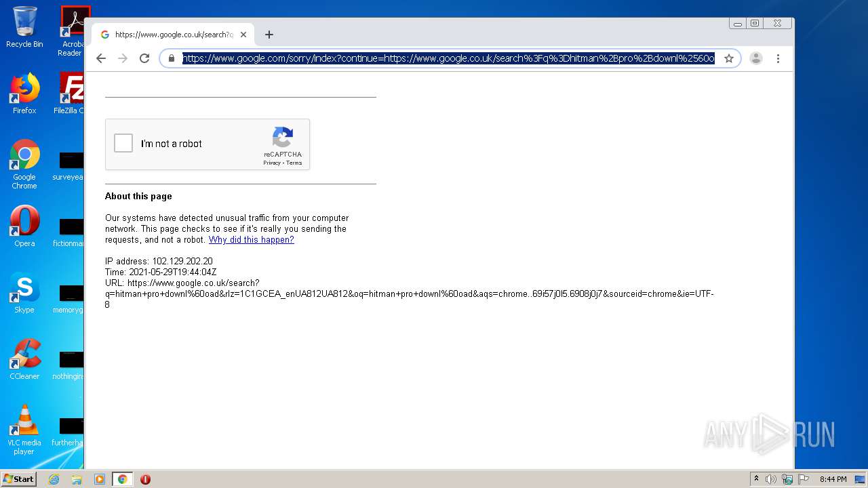The height and width of the screenshot is (488, 868).
Task: Launch Internet Explorer from taskbar
Action: (x=54, y=479)
